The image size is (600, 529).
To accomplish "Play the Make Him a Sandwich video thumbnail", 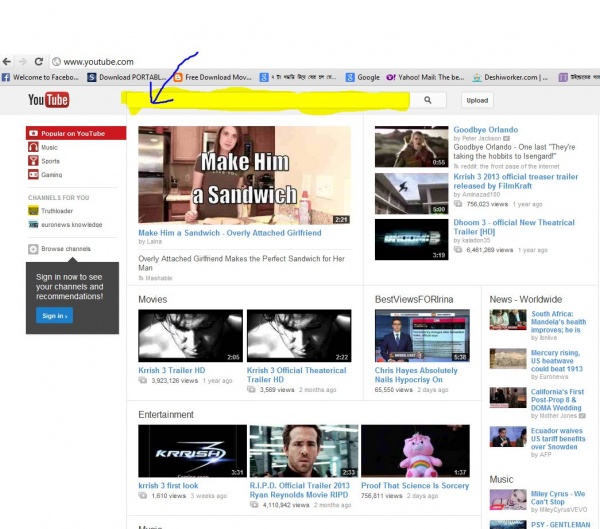I will [x=245, y=175].
